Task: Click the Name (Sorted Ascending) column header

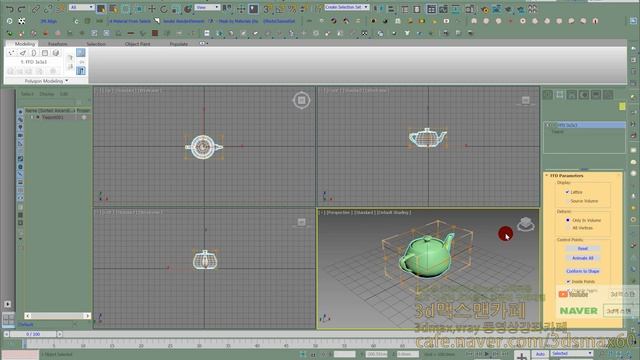Action: tap(50, 110)
